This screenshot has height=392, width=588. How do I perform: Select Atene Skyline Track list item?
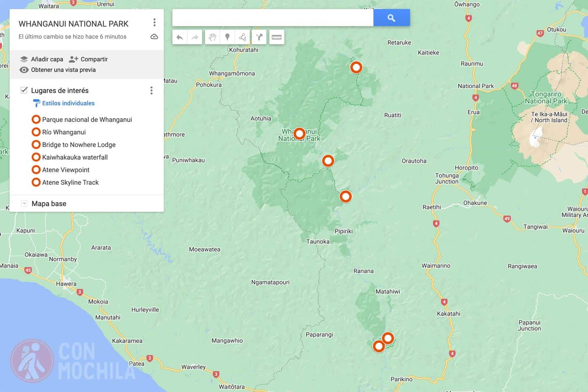pos(71,182)
